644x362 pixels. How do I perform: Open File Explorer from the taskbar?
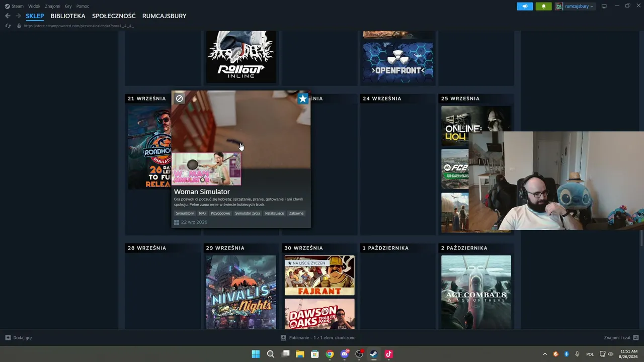click(x=300, y=354)
